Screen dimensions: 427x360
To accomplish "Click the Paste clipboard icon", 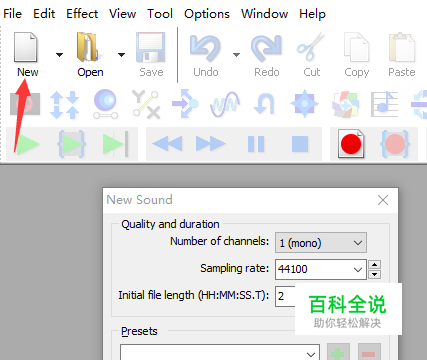I will pos(402,47).
